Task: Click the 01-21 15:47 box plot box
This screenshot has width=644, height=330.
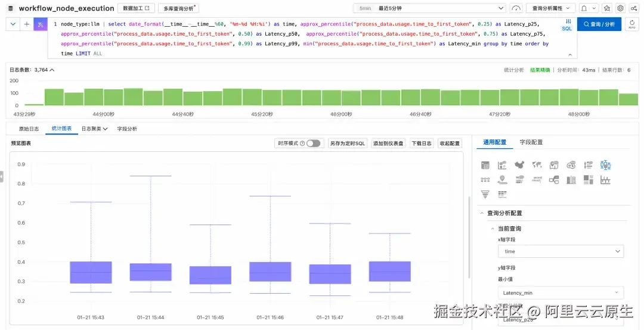Action: pos(330,274)
